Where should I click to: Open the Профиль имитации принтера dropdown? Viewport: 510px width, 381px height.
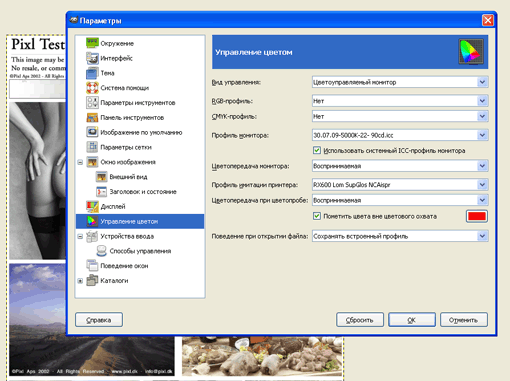click(x=400, y=184)
